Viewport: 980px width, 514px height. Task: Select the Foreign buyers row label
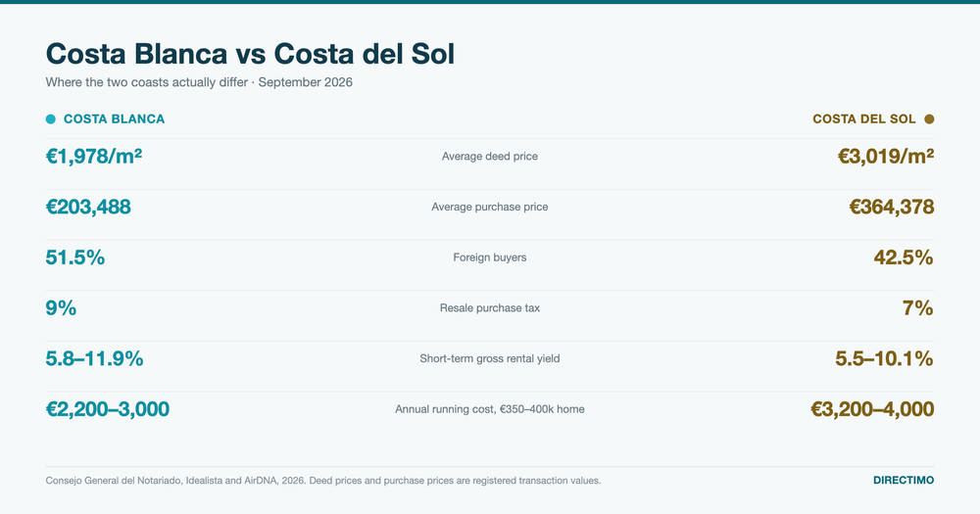tap(490, 257)
